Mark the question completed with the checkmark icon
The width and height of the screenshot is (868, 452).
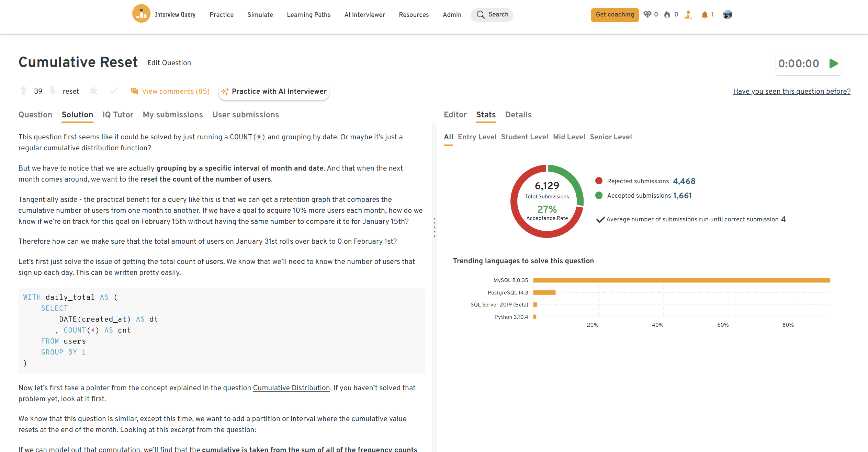click(x=114, y=91)
